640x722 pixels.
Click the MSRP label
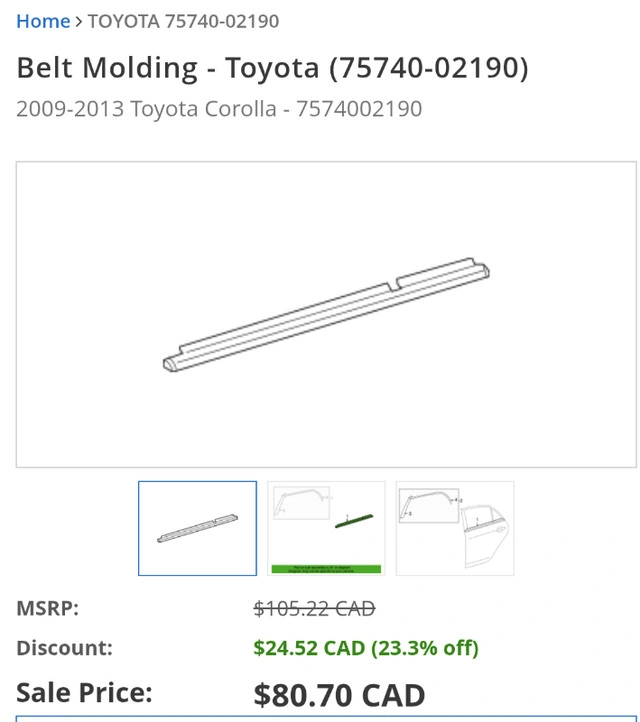point(47,608)
